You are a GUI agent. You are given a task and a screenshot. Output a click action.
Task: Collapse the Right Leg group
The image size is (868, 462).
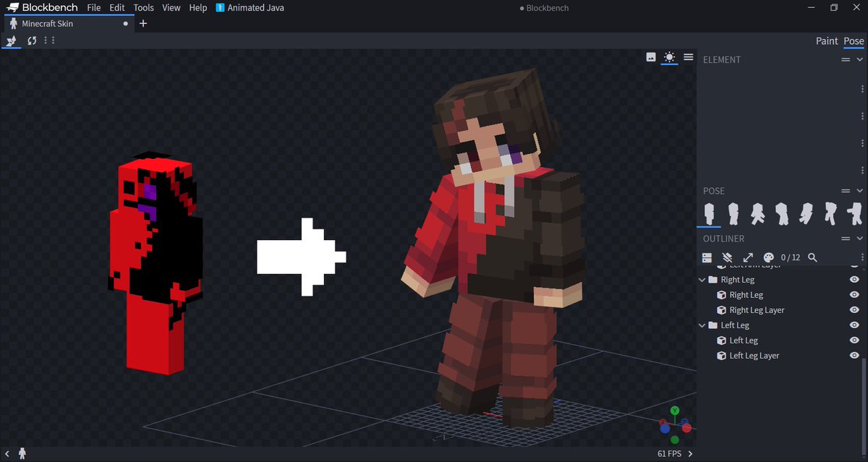(702, 280)
